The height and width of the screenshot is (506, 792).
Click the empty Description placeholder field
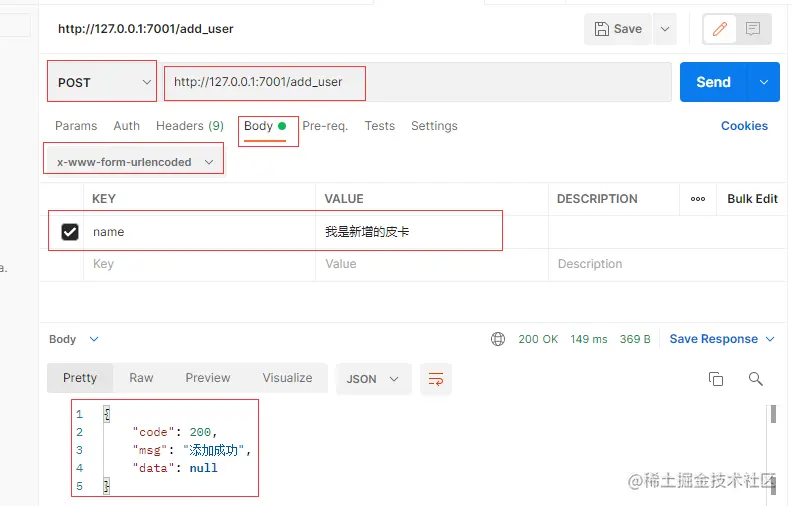click(x=667, y=264)
